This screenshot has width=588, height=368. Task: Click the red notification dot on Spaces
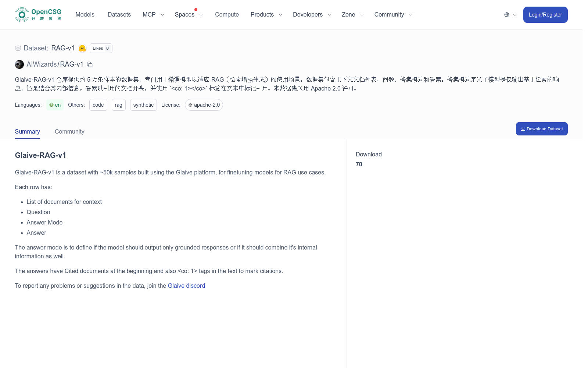[196, 10]
